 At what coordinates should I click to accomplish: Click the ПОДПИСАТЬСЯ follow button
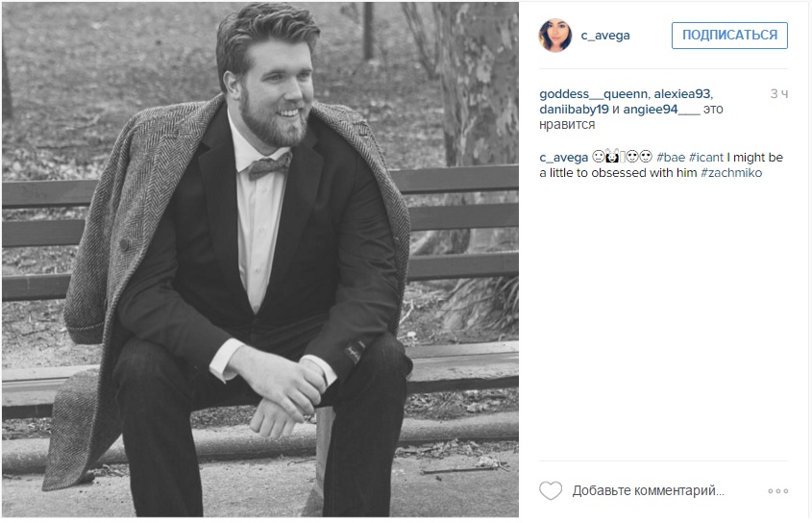pyautogui.click(x=729, y=36)
